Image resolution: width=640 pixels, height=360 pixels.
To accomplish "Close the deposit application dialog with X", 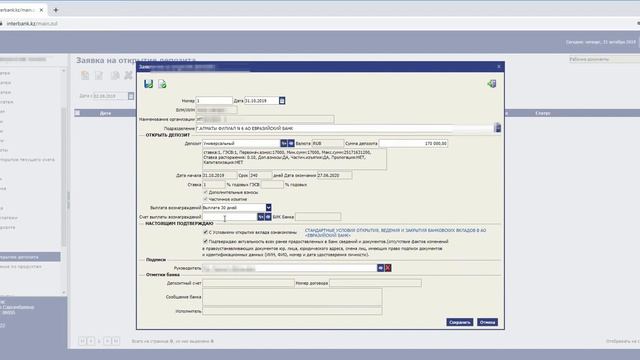I will tap(499, 67).
